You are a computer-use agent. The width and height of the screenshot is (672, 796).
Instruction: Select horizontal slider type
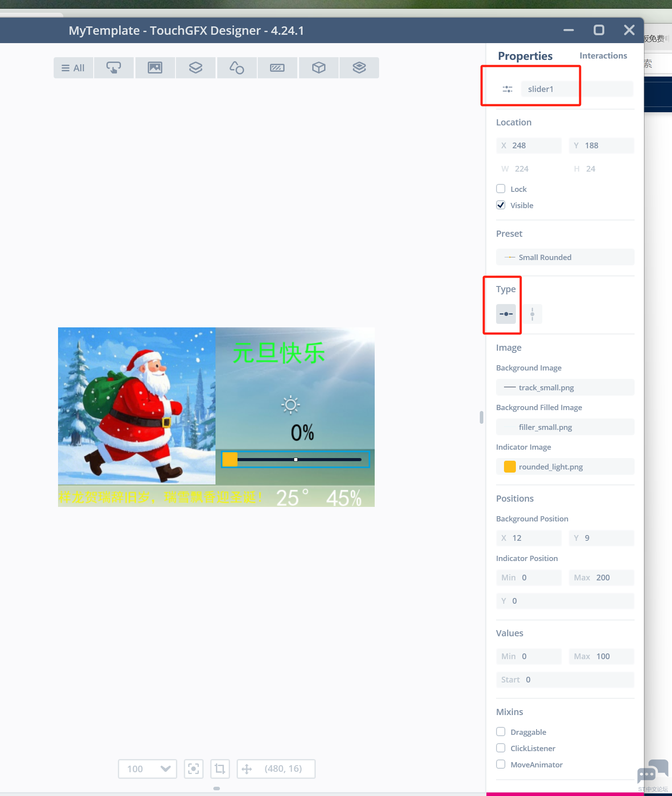click(506, 314)
